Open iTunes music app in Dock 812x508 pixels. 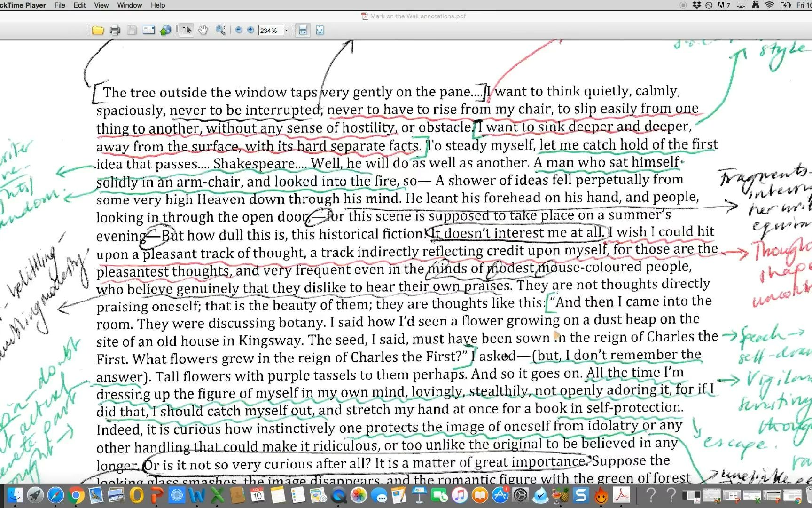point(460,495)
